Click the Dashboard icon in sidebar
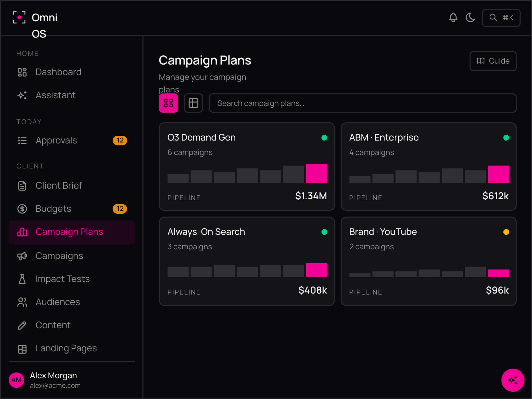Screen dimensions: 532x399 pyautogui.click(x=22, y=72)
